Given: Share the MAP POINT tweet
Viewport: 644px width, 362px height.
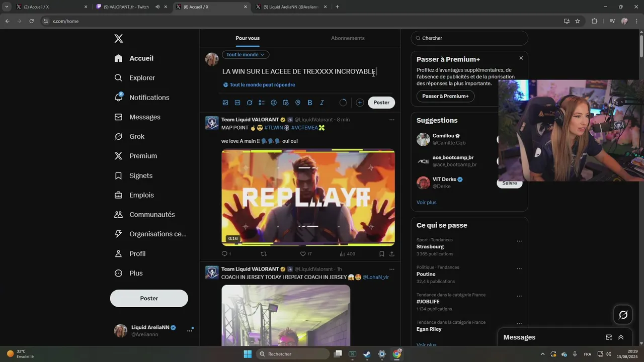Looking at the screenshot, I should tap(392, 254).
